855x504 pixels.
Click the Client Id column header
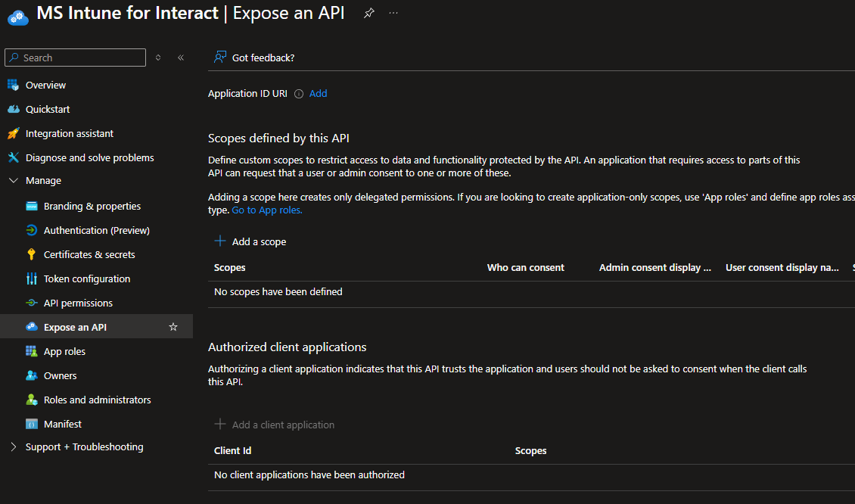tap(233, 450)
